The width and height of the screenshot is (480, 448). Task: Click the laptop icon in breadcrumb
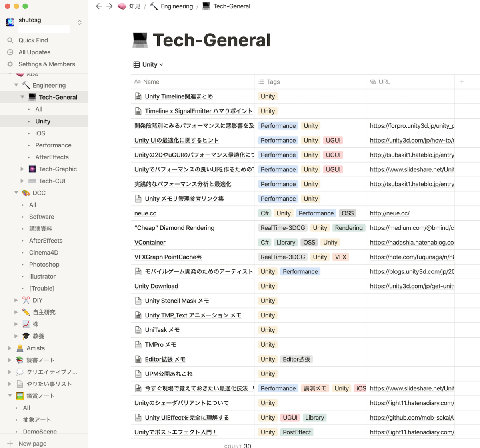click(x=206, y=6)
